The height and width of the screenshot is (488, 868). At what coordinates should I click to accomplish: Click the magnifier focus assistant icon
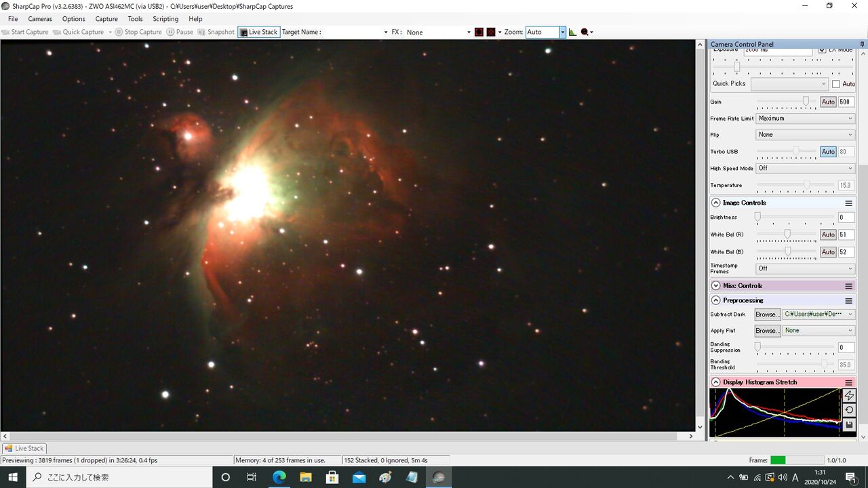(x=585, y=32)
